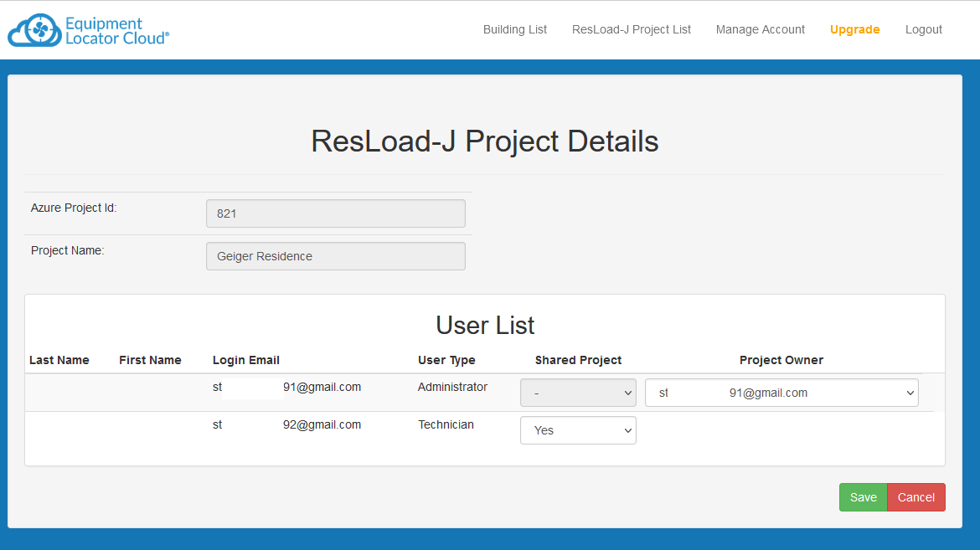980x550 pixels.
Task: Click the Login Email column header
Action: 245,360
